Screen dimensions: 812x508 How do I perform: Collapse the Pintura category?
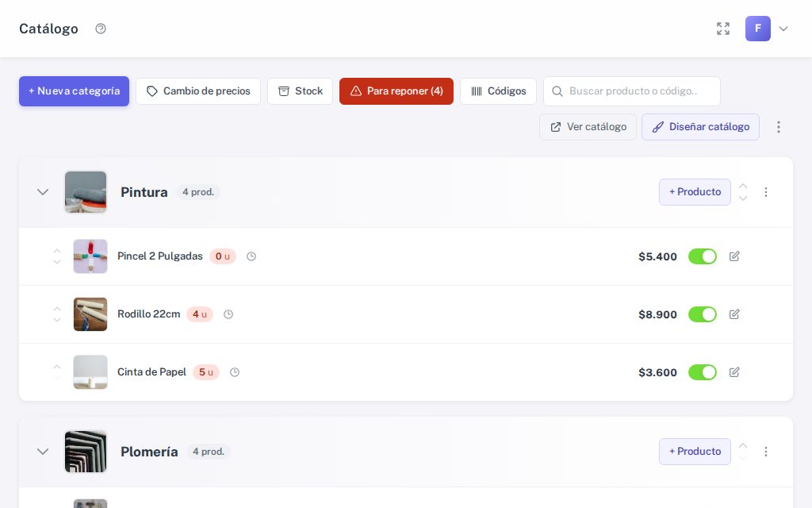43,192
